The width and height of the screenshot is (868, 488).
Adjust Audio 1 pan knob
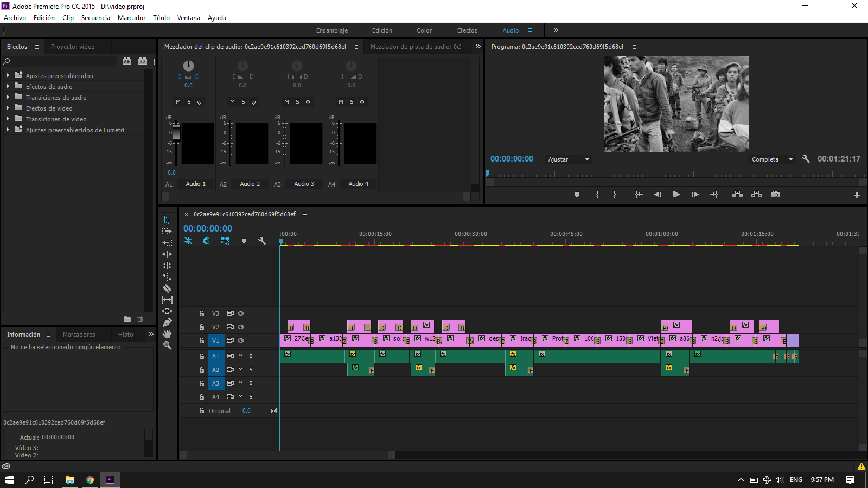click(x=188, y=66)
